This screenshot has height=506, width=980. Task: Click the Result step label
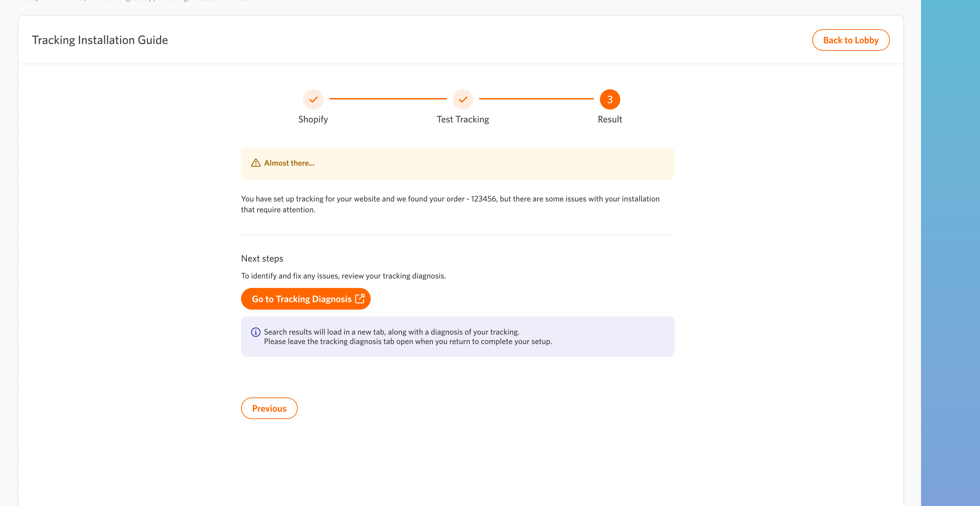click(x=610, y=119)
